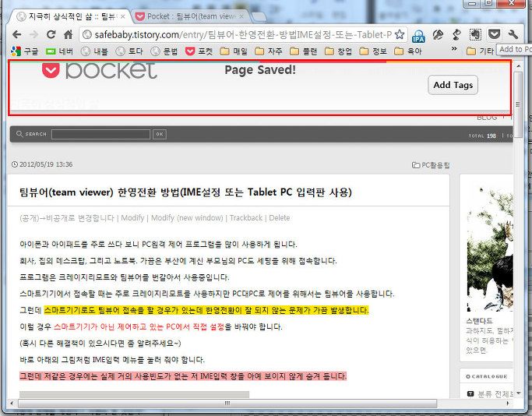
Task: Click the TOTAL 198 visitor counter
Action: pyautogui.click(x=482, y=136)
